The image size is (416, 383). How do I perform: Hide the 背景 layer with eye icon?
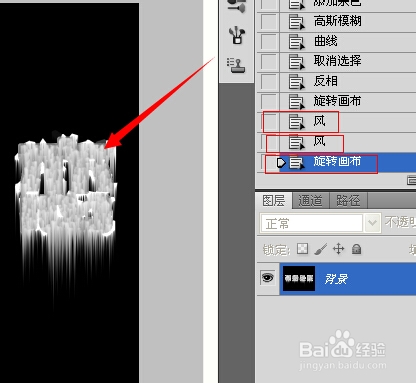click(x=267, y=278)
